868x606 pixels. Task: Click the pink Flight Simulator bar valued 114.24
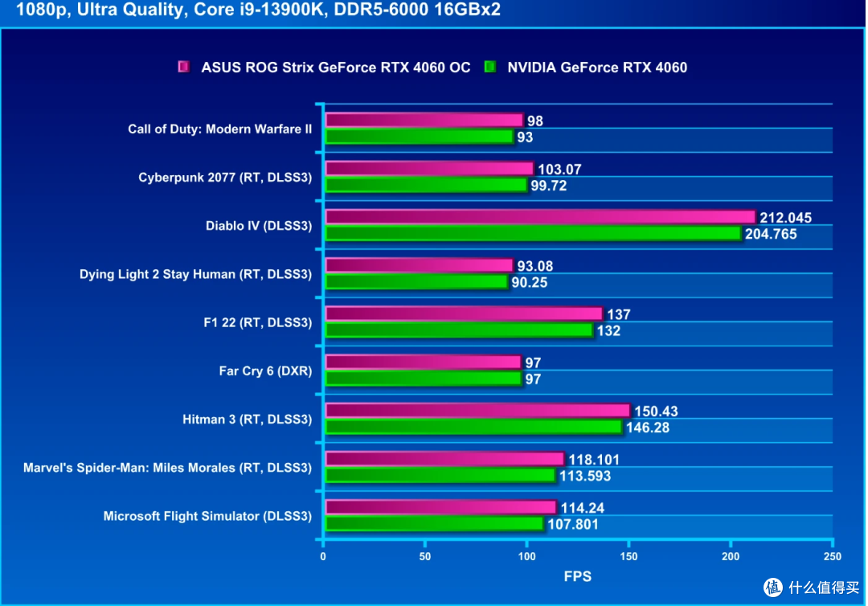(x=441, y=507)
